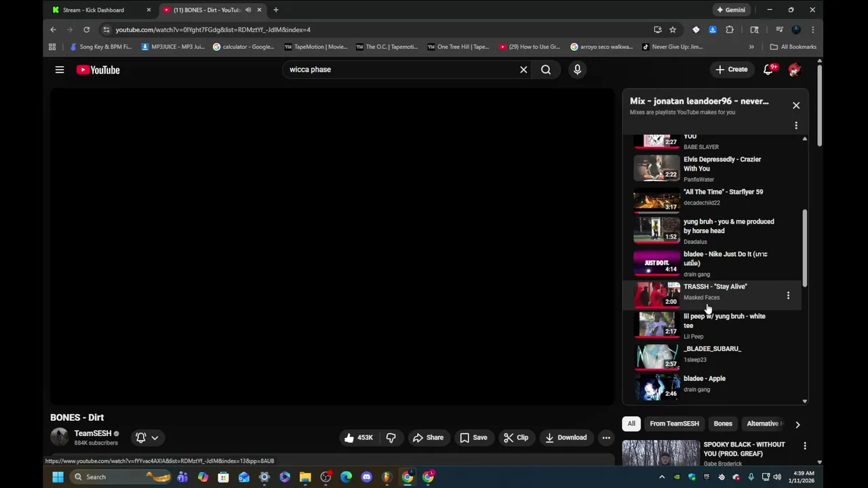
Task: Open All Bookmarks folder
Action: click(x=793, y=47)
